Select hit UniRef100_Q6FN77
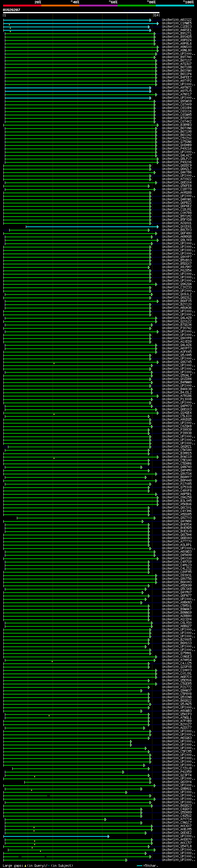This screenshot has height=868, width=197. 177,596
